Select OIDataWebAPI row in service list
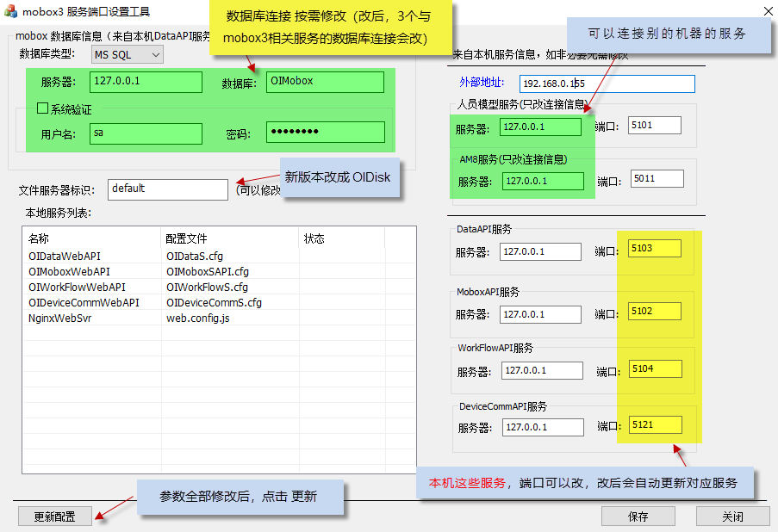Image resolution: width=778 pixels, height=532 pixels. 65,256
